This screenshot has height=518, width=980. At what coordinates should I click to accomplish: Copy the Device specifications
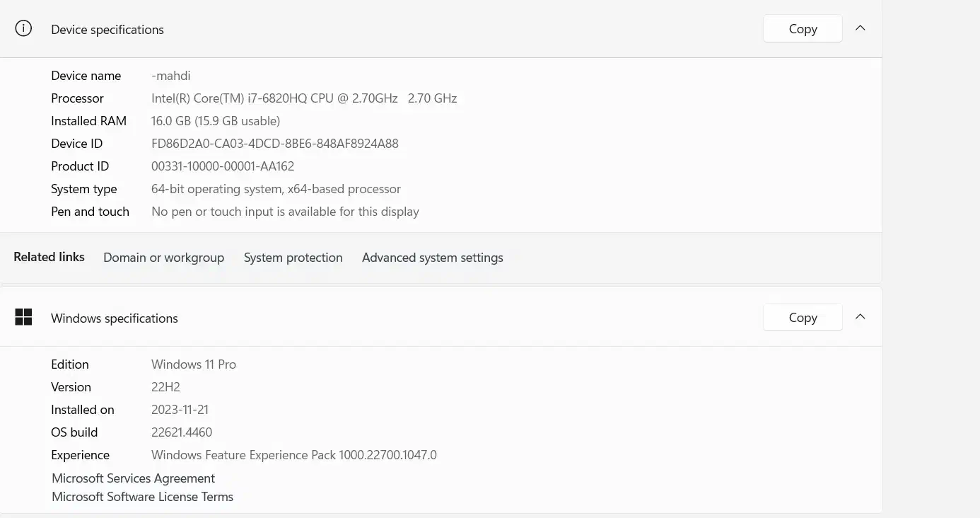(x=803, y=29)
